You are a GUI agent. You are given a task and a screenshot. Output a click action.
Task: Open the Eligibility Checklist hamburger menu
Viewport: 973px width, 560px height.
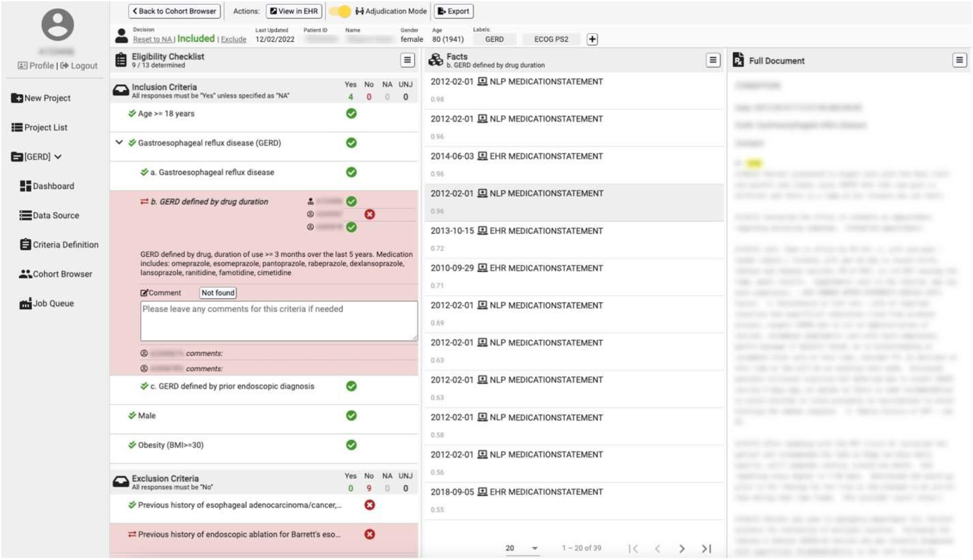[407, 60]
